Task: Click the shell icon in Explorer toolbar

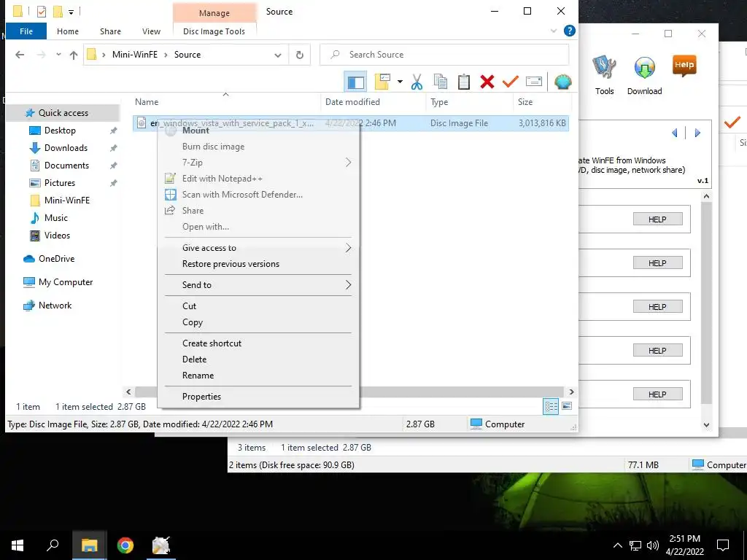Action: click(562, 82)
